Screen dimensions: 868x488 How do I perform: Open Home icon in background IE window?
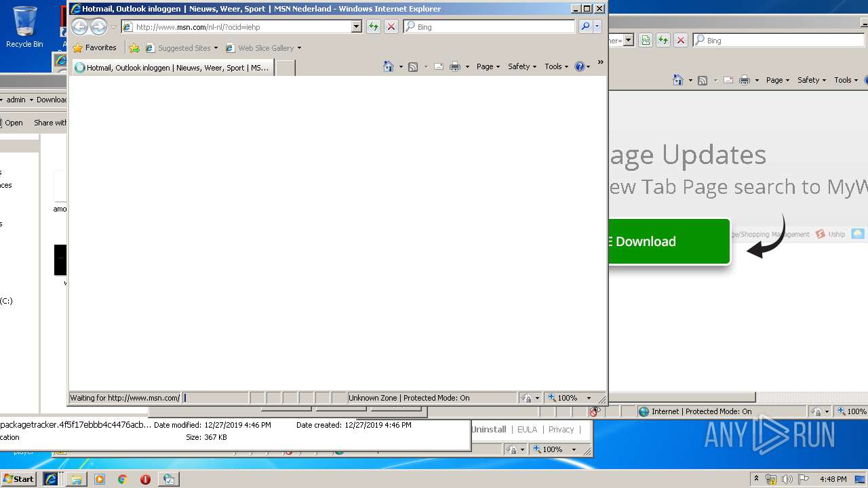[678, 80]
